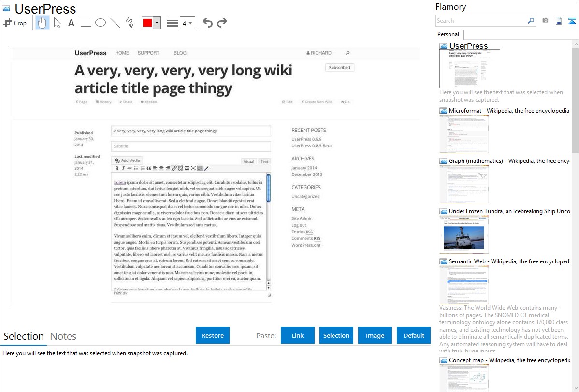This screenshot has width=579, height=392.
Task: Click the magnifier search icon
Action: 531,21
